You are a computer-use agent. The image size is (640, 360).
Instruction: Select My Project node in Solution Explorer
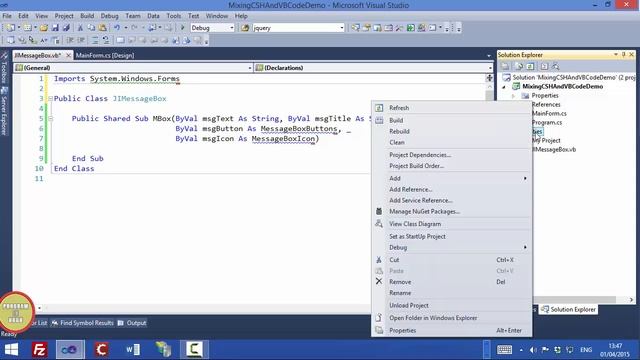(x=546, y=140)
